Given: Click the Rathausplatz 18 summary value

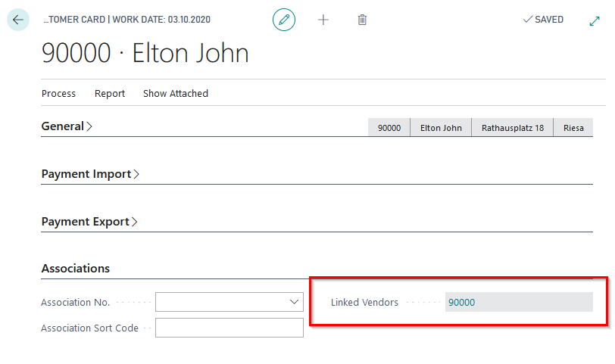Looking at the screenshot, I should 513,128.
